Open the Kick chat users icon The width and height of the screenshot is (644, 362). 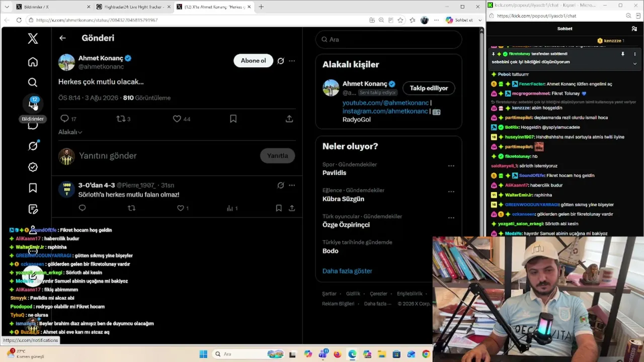pyautogui.click(x=634, y=29)
